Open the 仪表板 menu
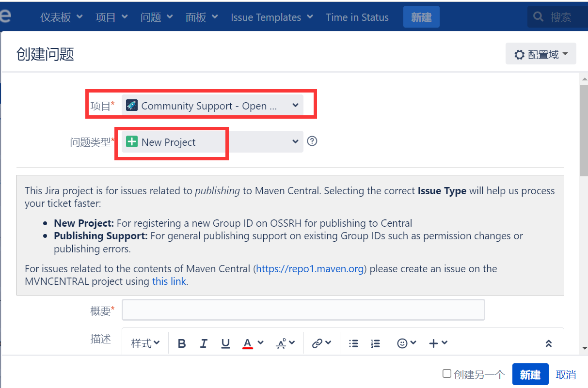The height and width of the screenshot is (388, 588). tap(61, 17)
